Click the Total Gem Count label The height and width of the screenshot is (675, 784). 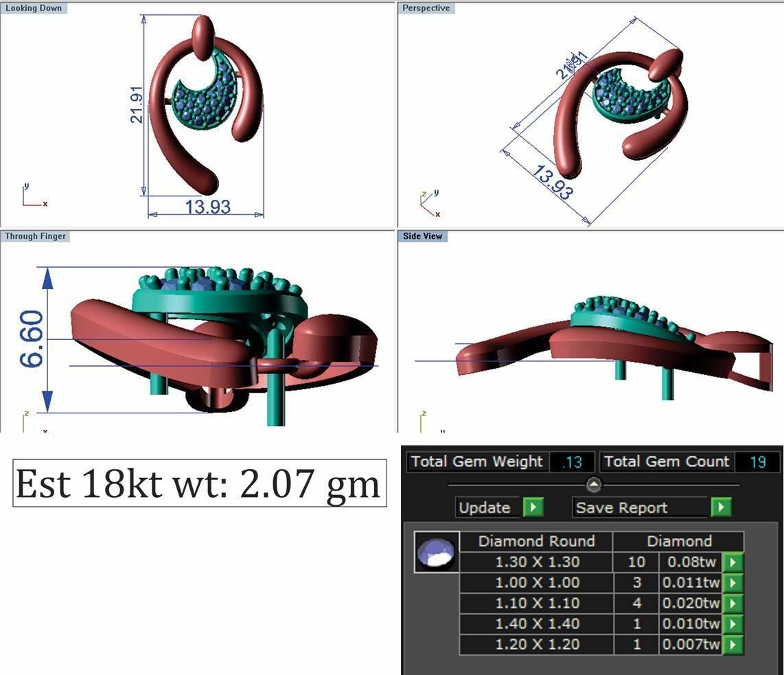[667, 461]
